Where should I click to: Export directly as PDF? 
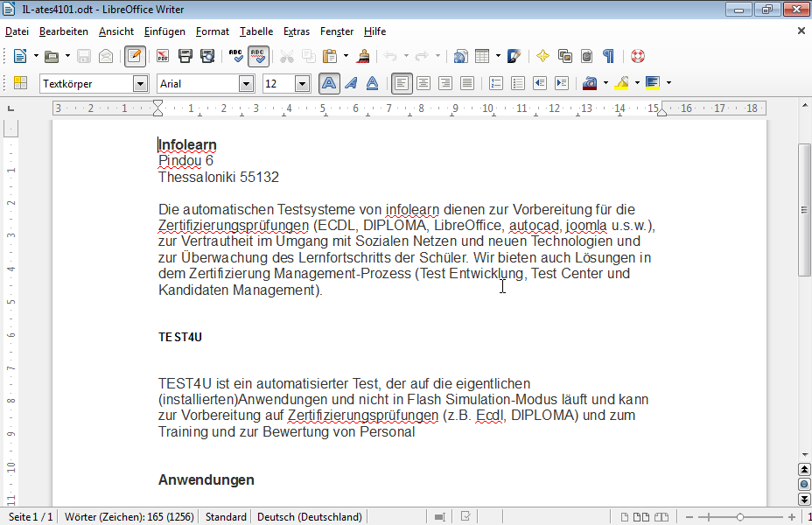[x=163, y=56]
